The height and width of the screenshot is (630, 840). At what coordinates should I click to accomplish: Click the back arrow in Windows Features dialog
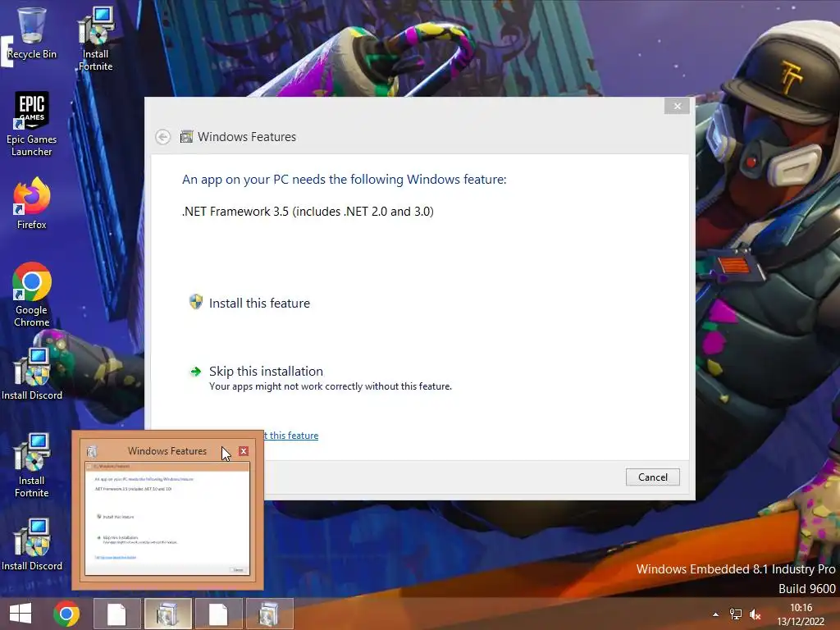point(163,137)
